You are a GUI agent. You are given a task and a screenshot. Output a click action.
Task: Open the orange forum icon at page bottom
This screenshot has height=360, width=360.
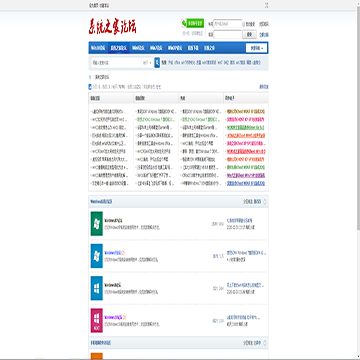[x=97, y=356]
